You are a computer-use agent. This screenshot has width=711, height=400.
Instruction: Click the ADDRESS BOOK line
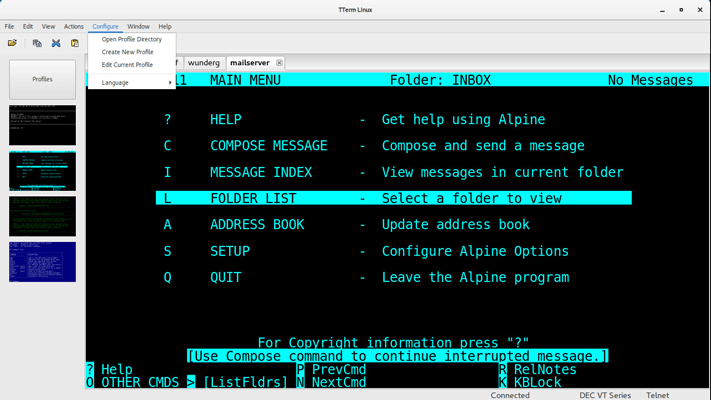pos(346,224)
